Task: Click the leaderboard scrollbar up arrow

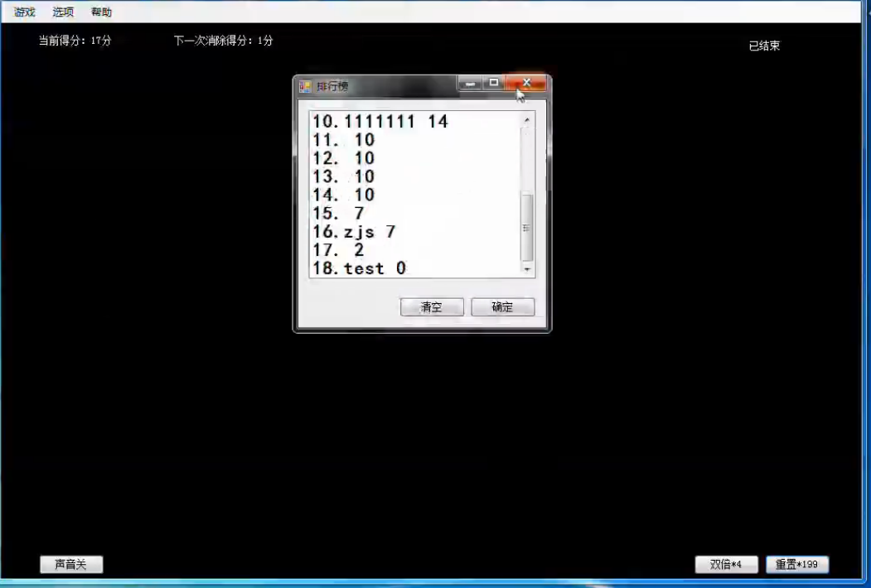Action: point(526,120)
